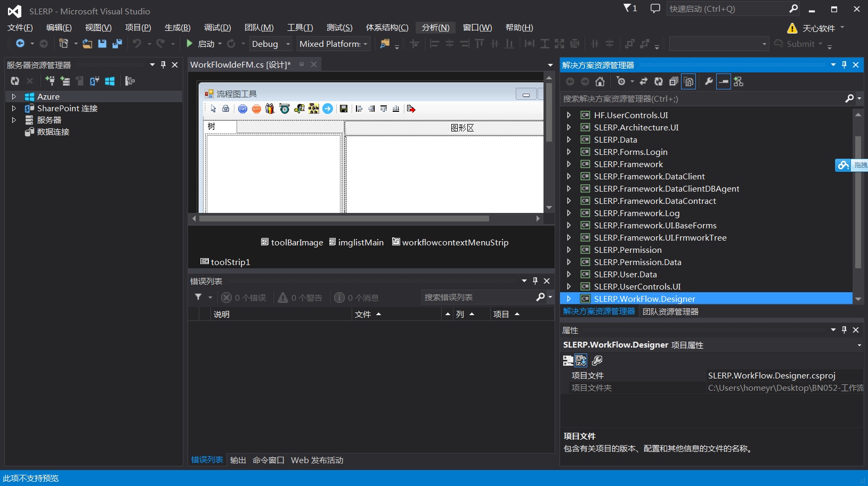Click in the Quick Launch search box
The image size is (868, 486).
[728, 9]
